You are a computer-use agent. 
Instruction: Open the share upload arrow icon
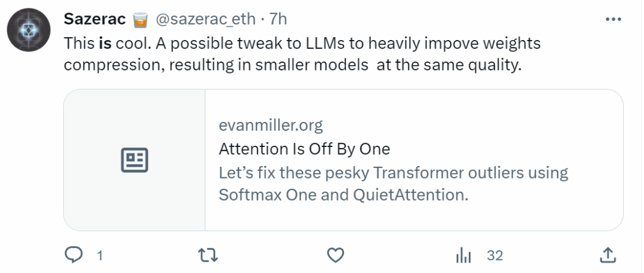[x=608, y=255]
